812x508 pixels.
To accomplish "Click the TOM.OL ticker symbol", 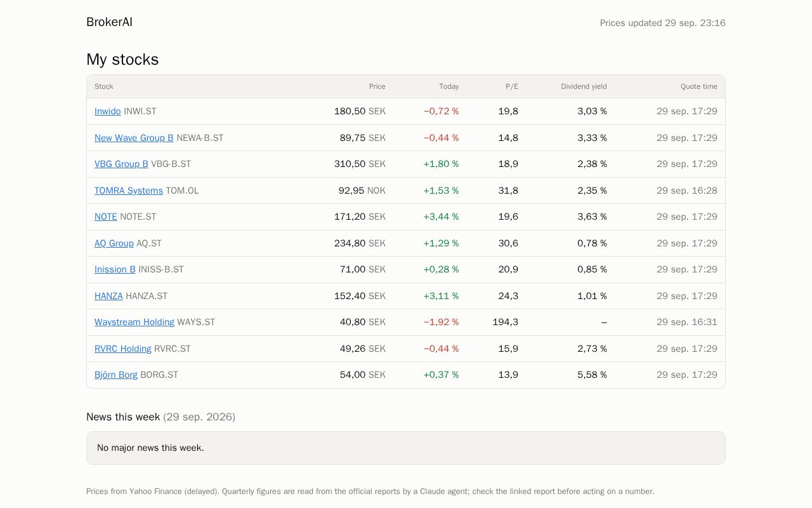I will [182, 190].
